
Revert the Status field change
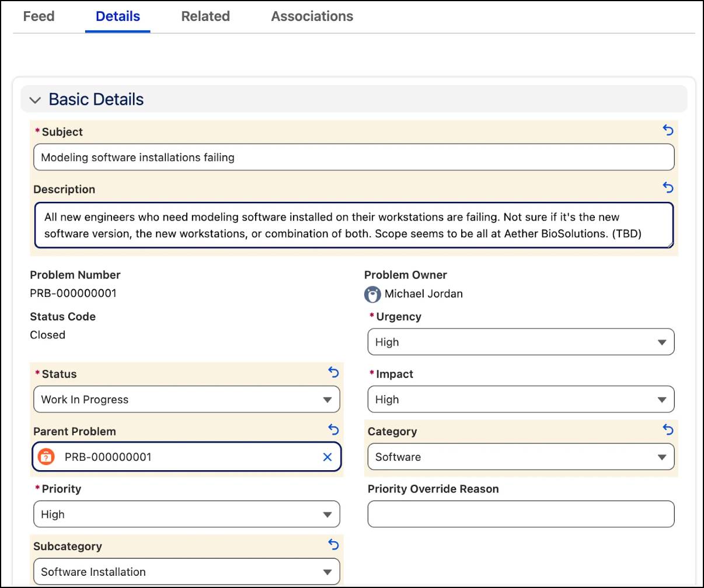[x=333, y=372]
